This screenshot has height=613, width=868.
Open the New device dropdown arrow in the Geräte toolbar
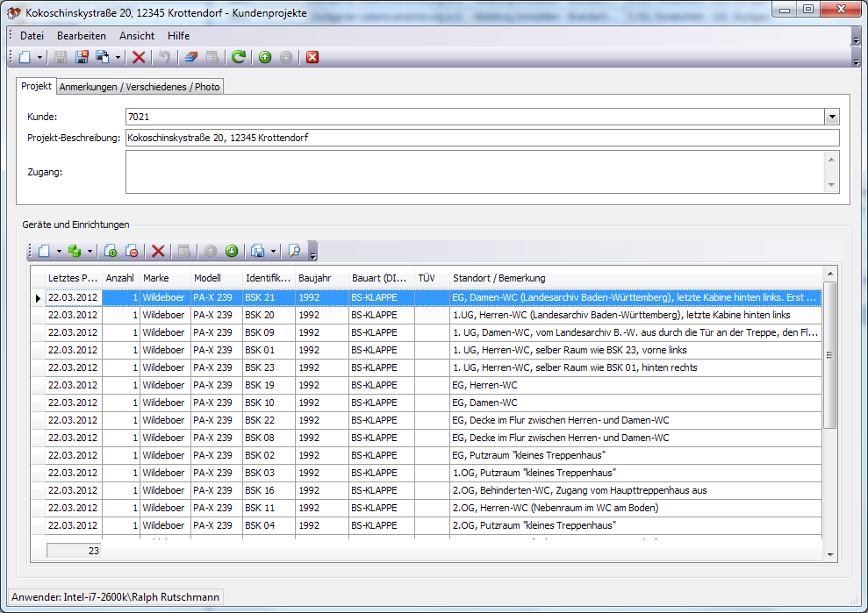[x=59, y=252]
